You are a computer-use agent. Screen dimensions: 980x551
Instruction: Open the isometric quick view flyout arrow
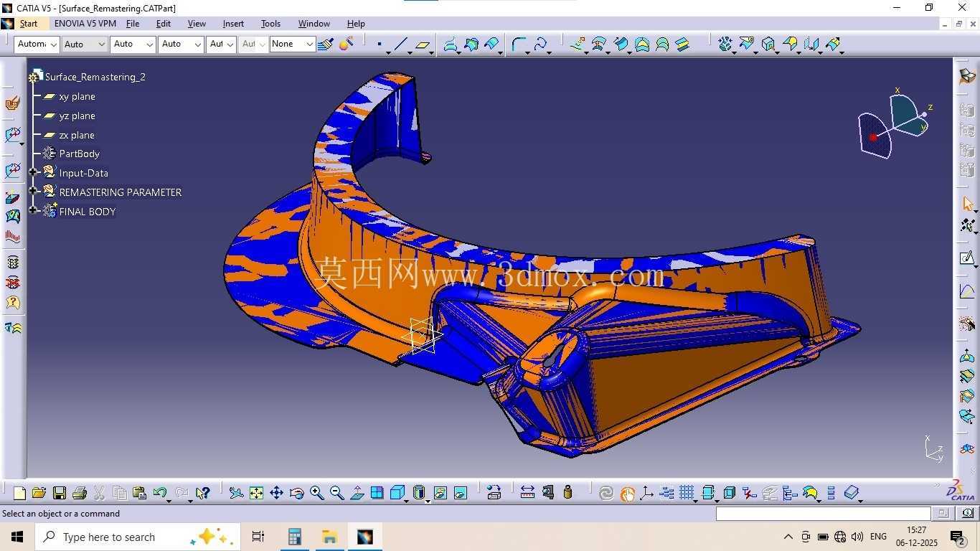point(406,500)
